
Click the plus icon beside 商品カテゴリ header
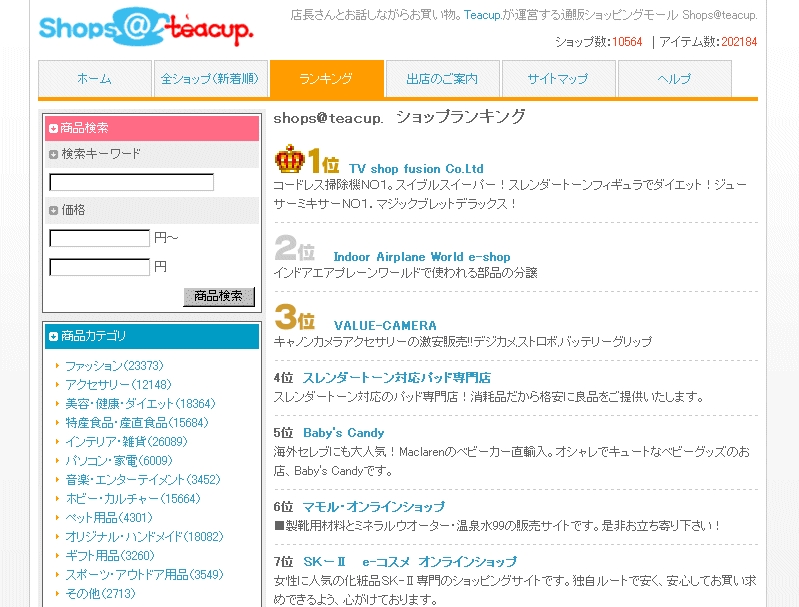pyautogui.click(x=54, y=336)
